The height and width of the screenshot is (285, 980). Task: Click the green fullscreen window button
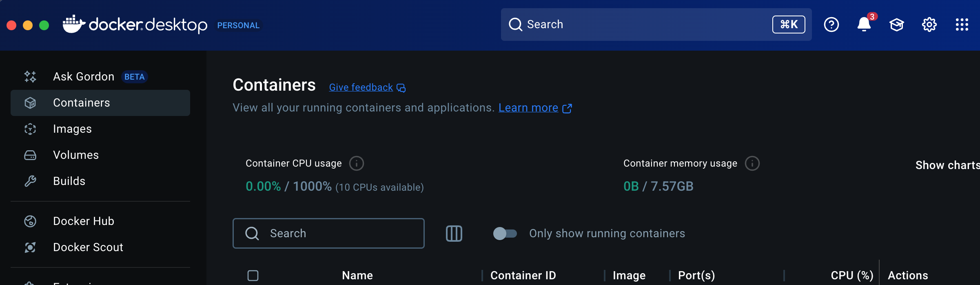[x=44, y=25]
